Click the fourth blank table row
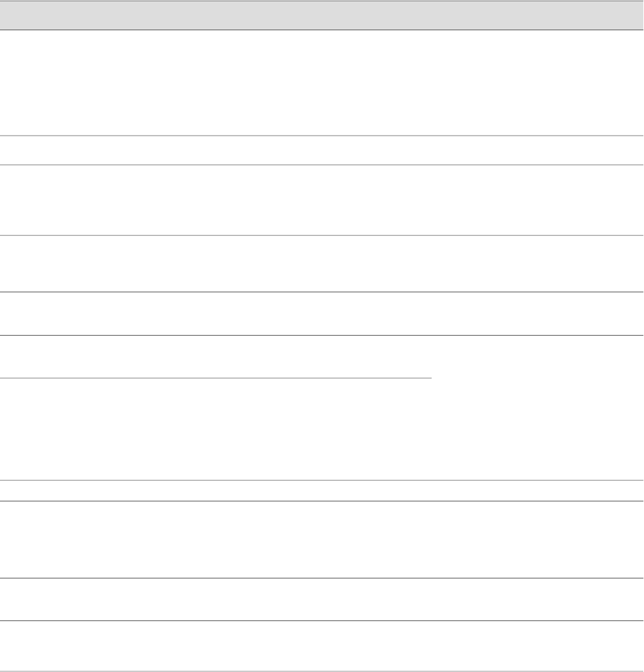Screen dimensions: 644x672 322,264
